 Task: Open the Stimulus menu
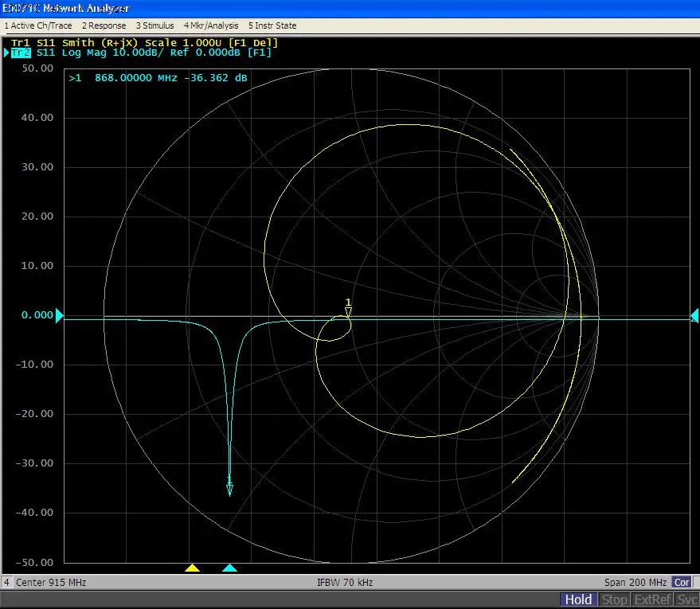[x=154, y=25]
